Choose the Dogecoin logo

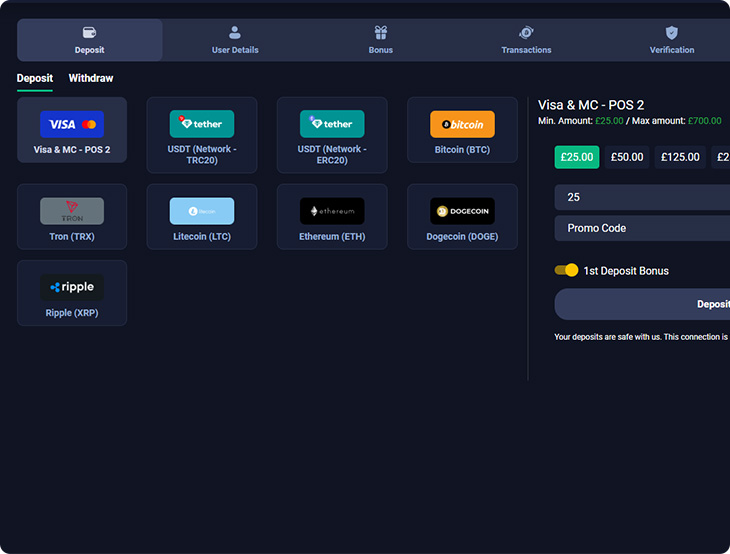[462, 211]
